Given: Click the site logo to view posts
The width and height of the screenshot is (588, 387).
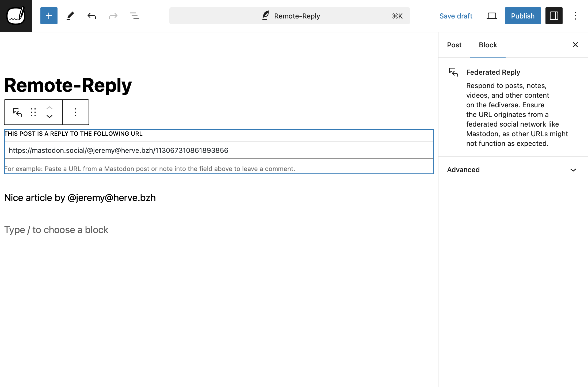Looking at the screenshot, I should pos(16,16).
